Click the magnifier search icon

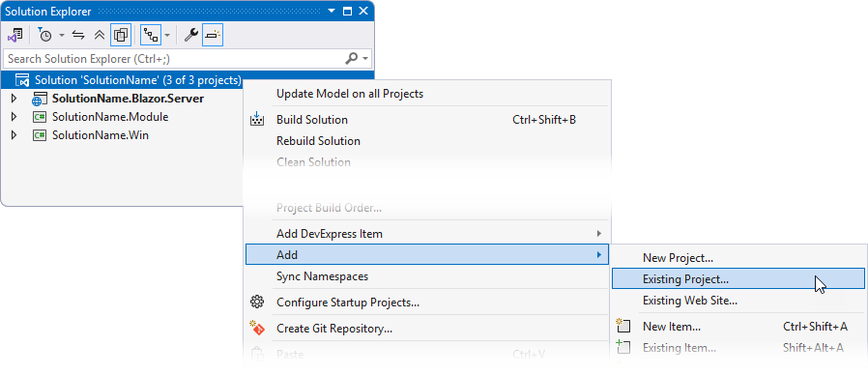pos(352,58)
